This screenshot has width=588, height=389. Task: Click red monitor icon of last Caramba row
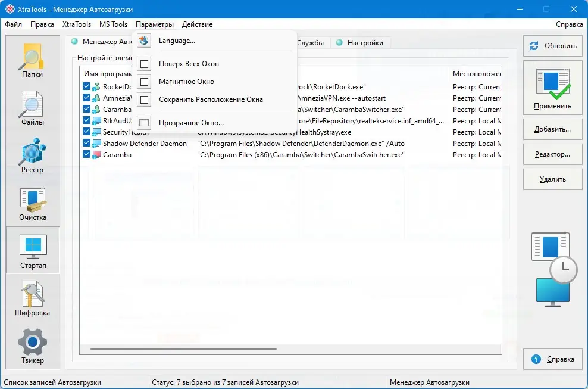pos(96,155)
